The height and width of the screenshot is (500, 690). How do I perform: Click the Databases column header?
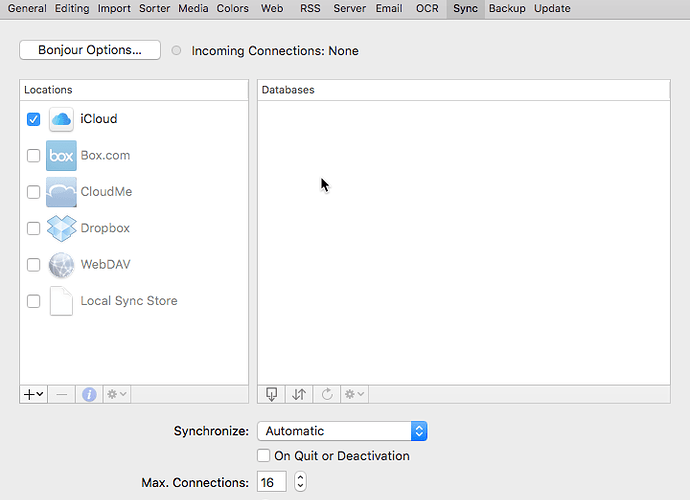464,90
